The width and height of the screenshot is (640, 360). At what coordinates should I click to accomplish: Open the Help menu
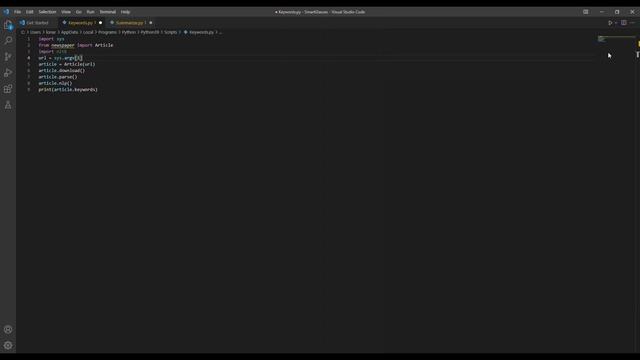pyautogui.click(x=125, y=12)
